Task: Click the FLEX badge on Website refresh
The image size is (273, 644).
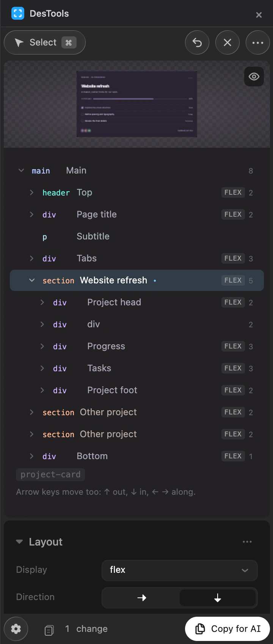Action: click(233, 281)
